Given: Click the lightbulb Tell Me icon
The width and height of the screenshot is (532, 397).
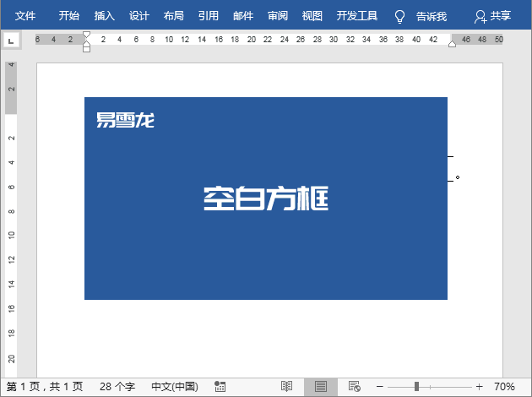Looking at the screenshot, I should pos(399,16).
